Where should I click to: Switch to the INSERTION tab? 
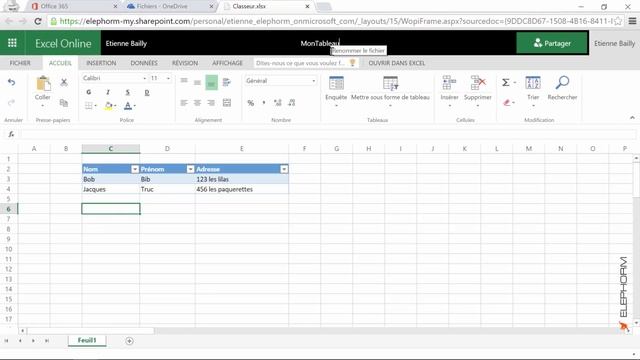click(x=101, y=63)
